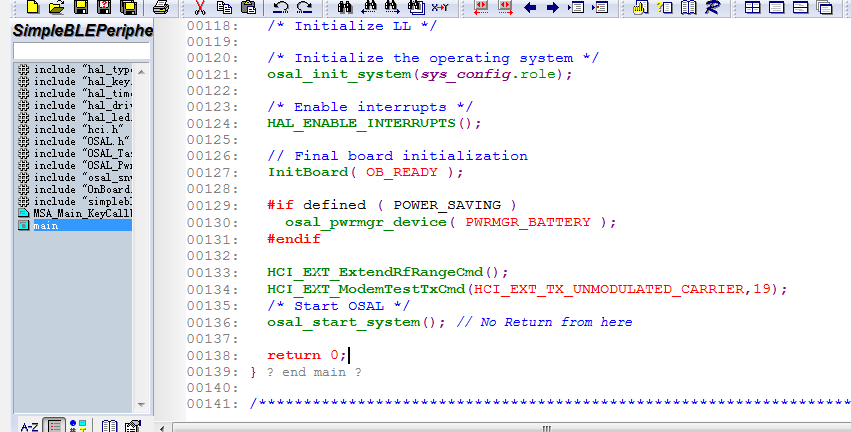The image size is (851, 432).
Task: Click the black arrow into page icon
Action: click(576, 7)
